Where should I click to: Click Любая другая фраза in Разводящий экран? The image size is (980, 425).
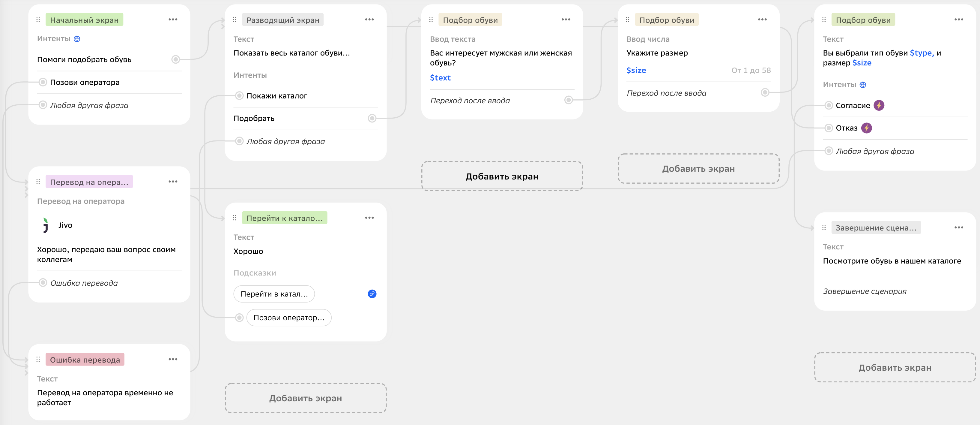[x=286, y=142]
